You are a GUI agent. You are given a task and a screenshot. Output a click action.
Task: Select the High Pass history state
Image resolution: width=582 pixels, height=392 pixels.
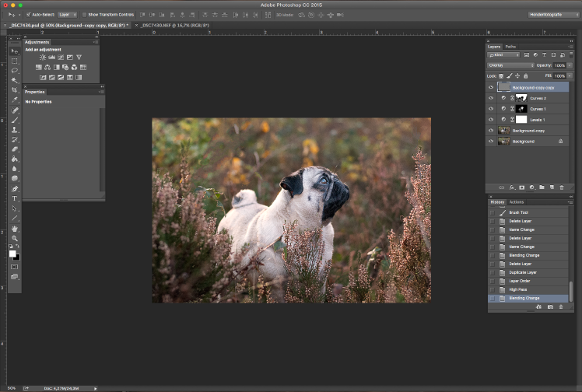click(x=530, y=289)
